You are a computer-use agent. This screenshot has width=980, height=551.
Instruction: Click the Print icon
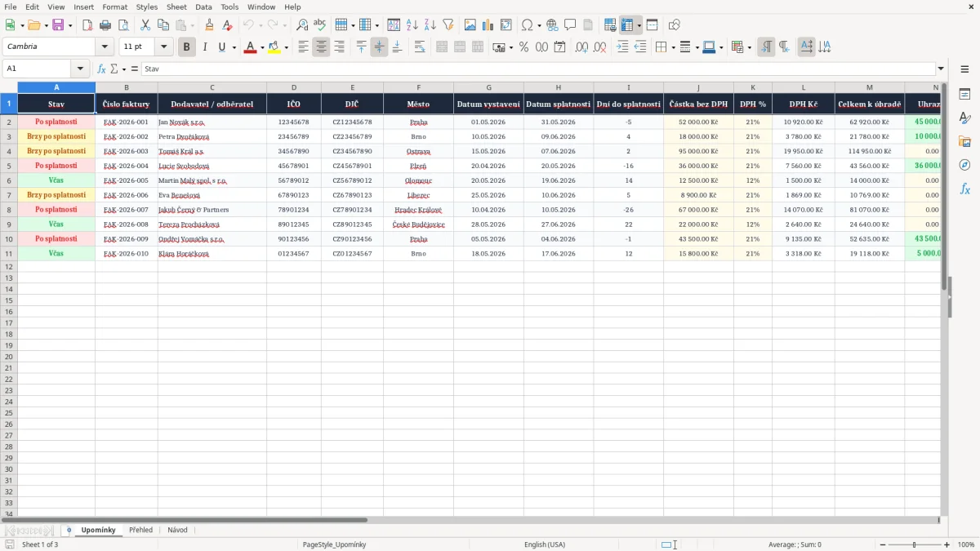pos(105,25)
